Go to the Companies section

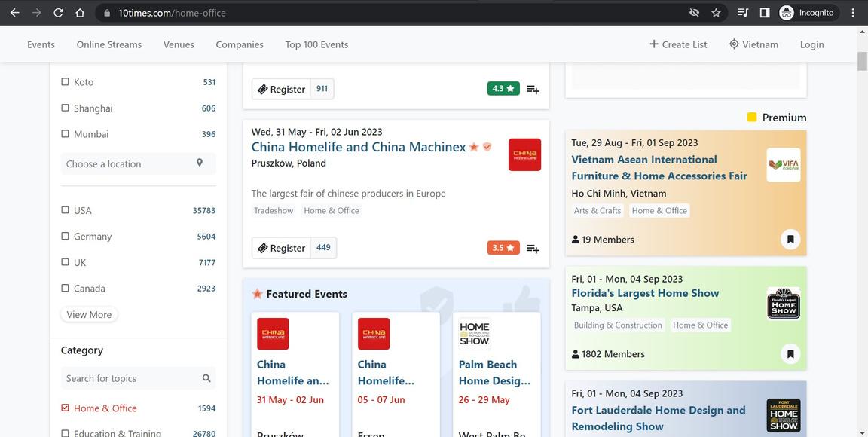click(240, 44)
